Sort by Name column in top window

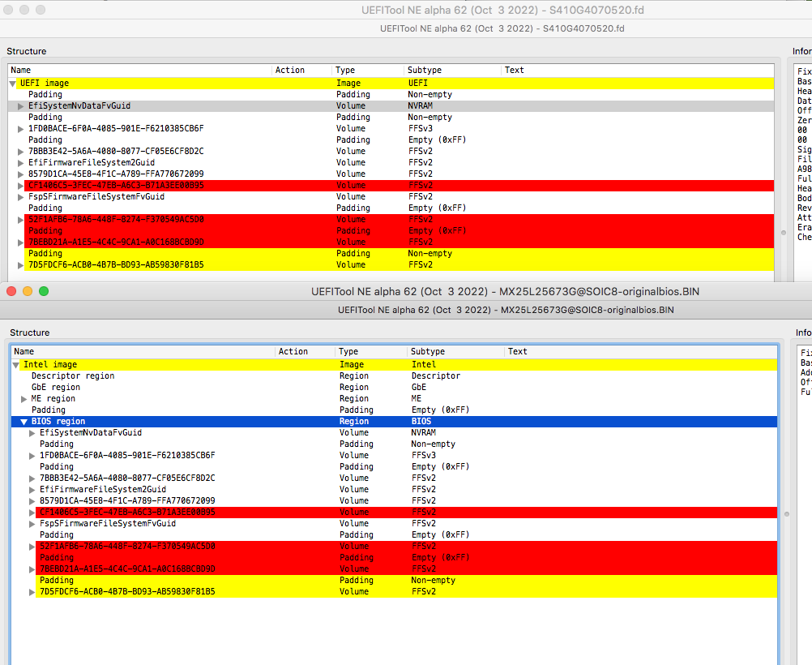140,70
